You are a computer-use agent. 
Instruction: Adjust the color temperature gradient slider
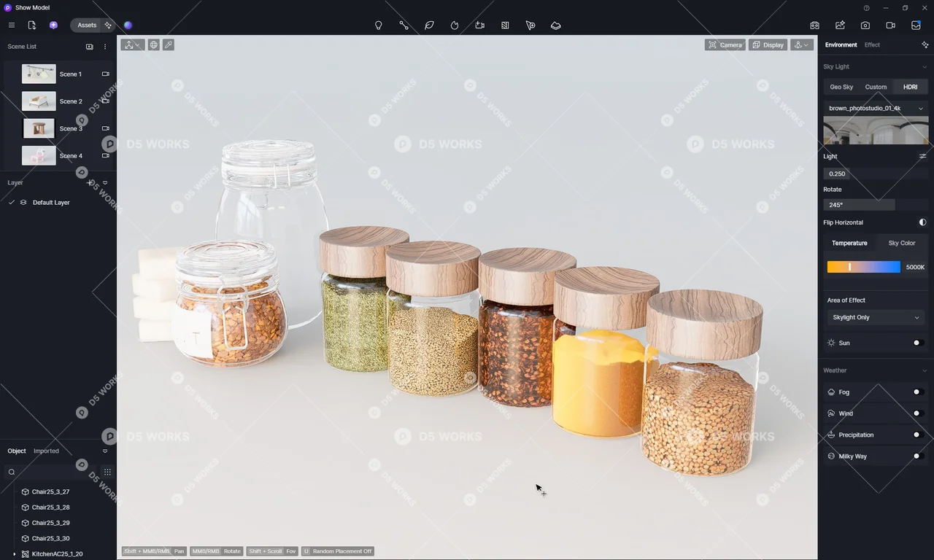863,268
